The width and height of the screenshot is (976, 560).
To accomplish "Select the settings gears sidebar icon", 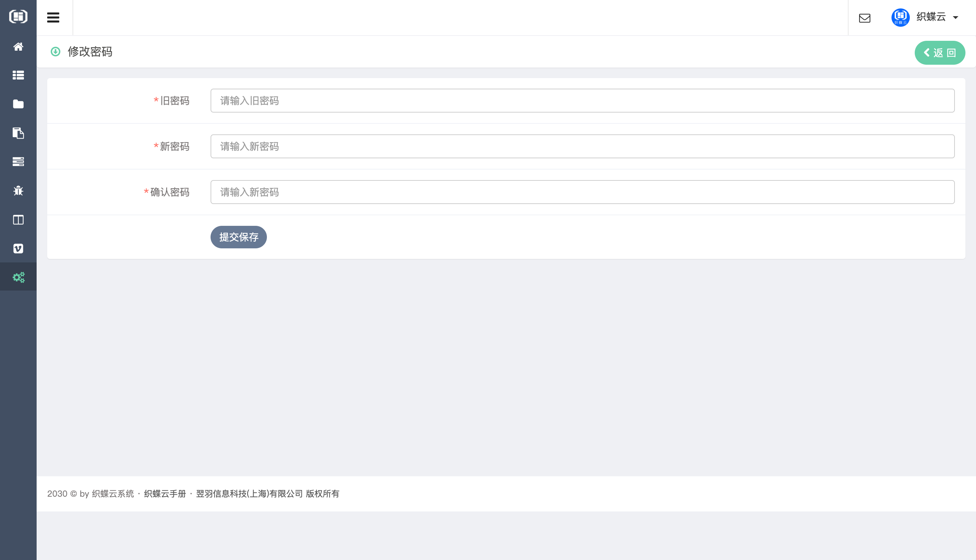I will 18,277.
